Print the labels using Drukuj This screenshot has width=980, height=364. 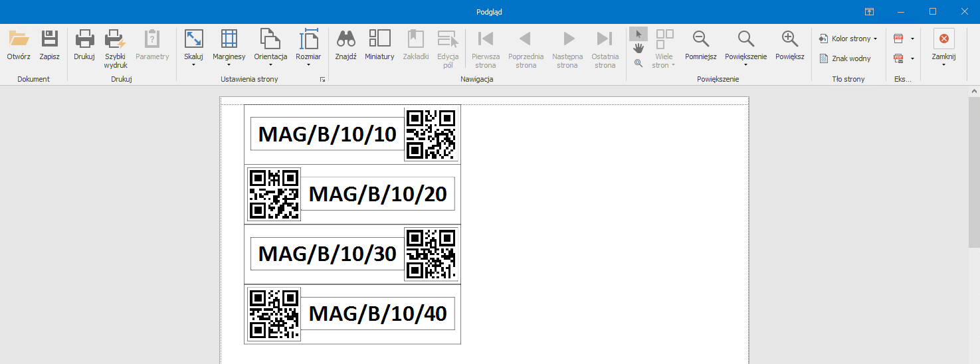(84, 45)
